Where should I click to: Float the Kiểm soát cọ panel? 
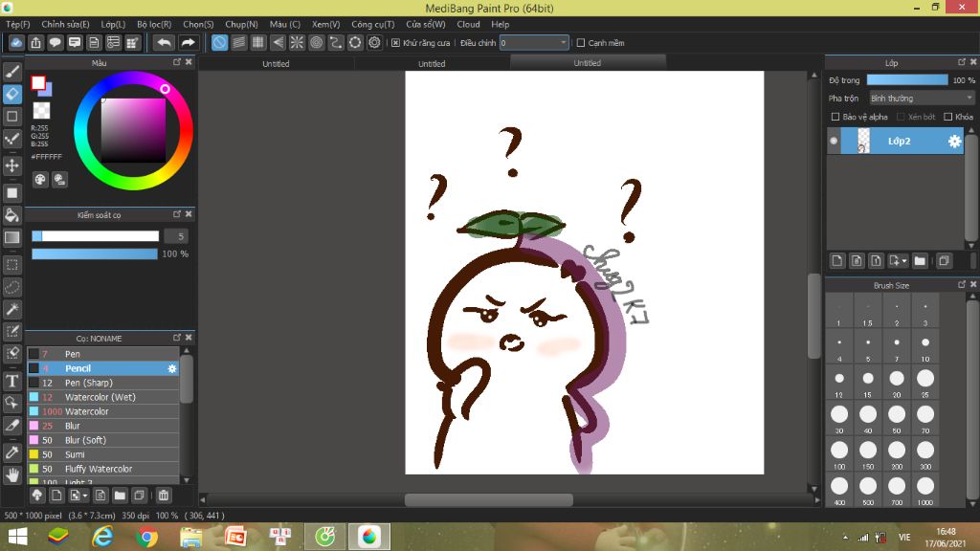[177, 214]
